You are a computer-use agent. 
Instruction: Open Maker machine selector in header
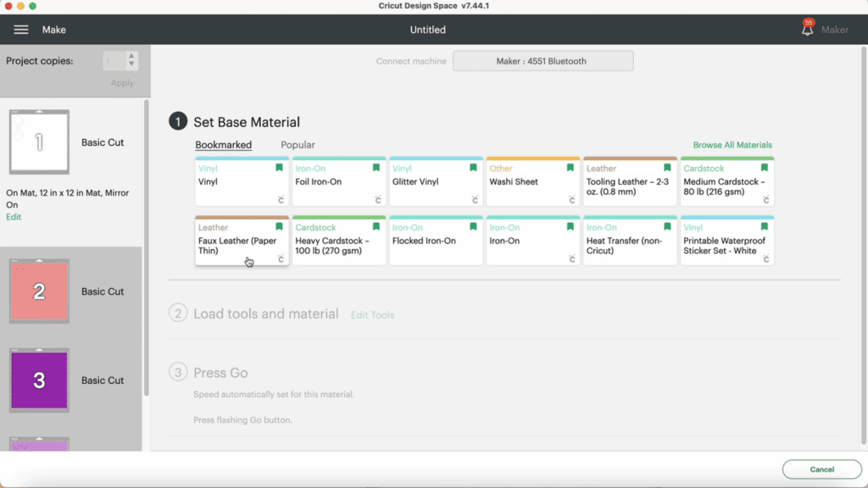834,30
